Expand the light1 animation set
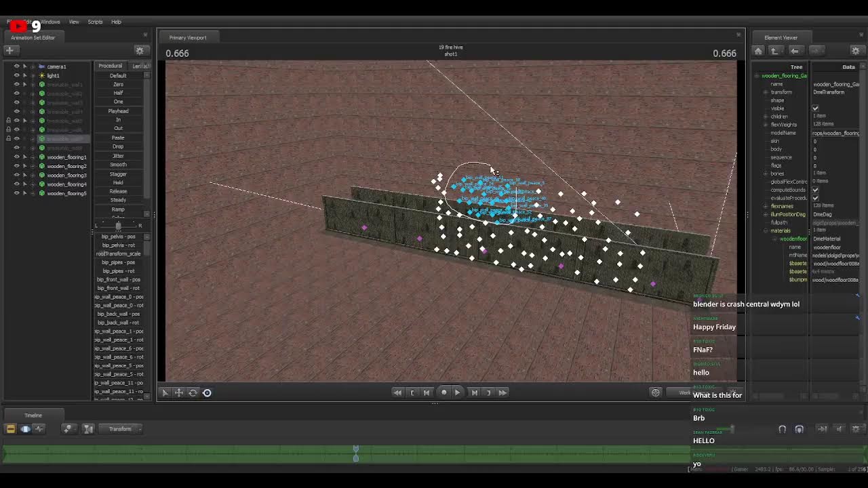868x488 pixels. [x=33, y=75]
